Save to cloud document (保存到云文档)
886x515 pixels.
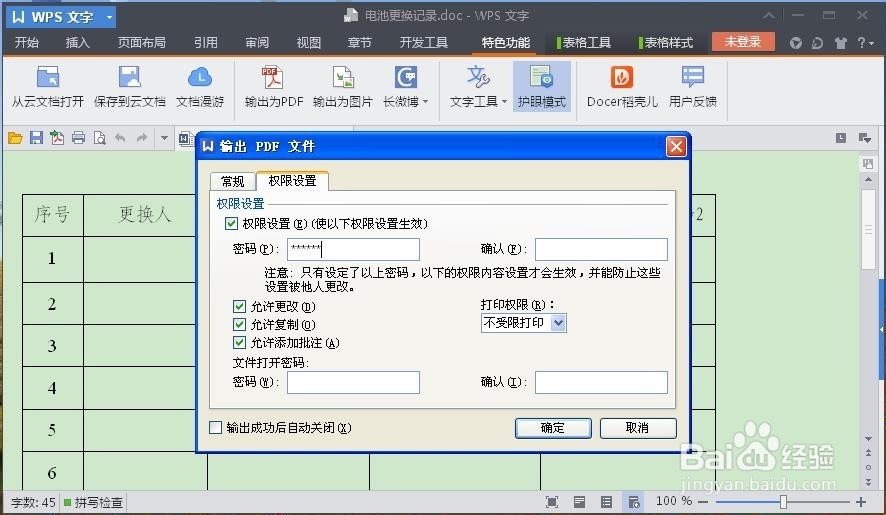pos(129,86)
